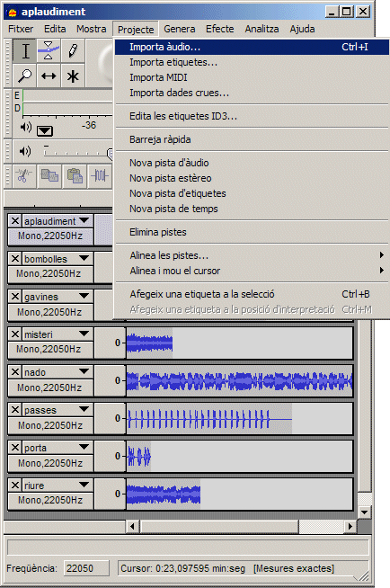390x588 pixels.
Task: Close the misteri track
Action: [x=15, y=334]
